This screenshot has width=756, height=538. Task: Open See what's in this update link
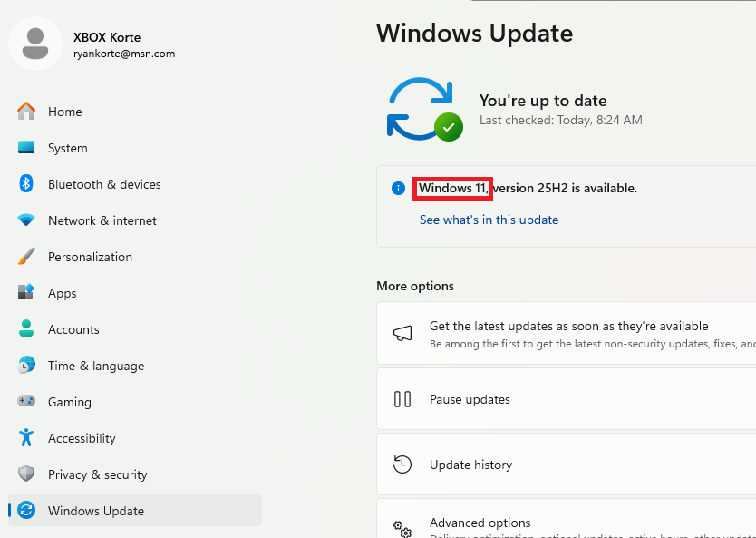(x=489, y=220)
